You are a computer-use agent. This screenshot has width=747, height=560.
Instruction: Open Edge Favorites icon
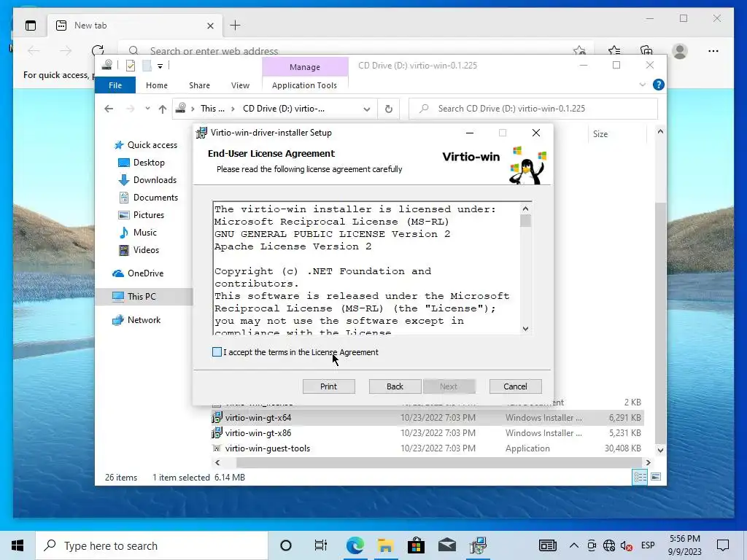click(614, 50)
